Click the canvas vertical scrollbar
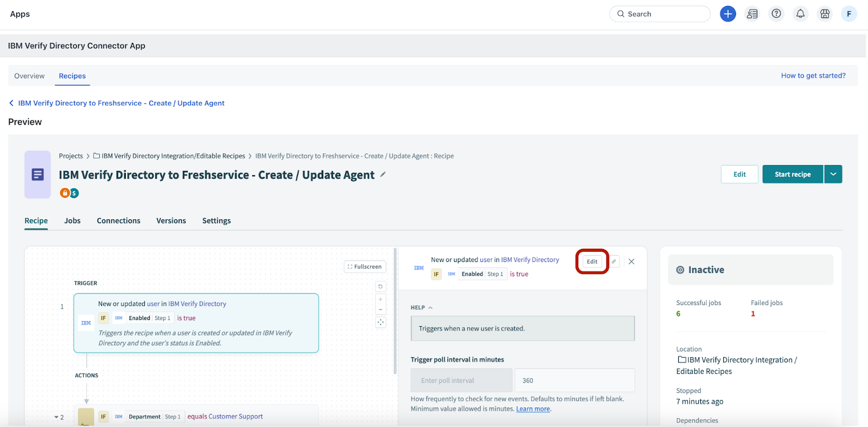This screenshot has width=868, height=427. 395,311
